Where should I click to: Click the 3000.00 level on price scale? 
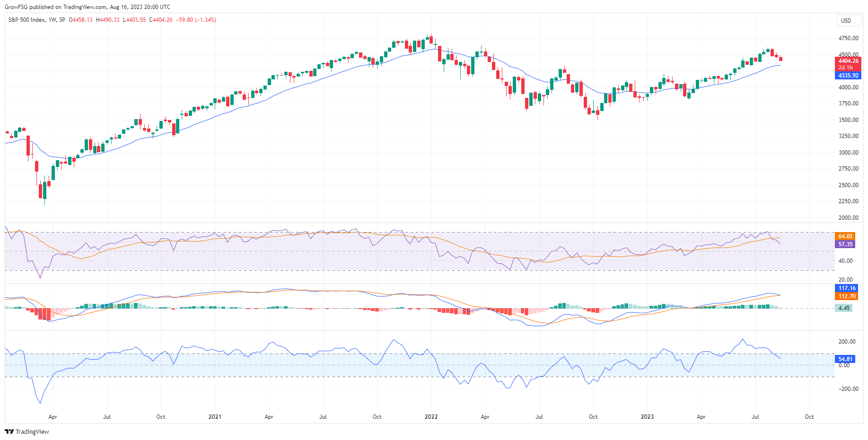[848, 153]
